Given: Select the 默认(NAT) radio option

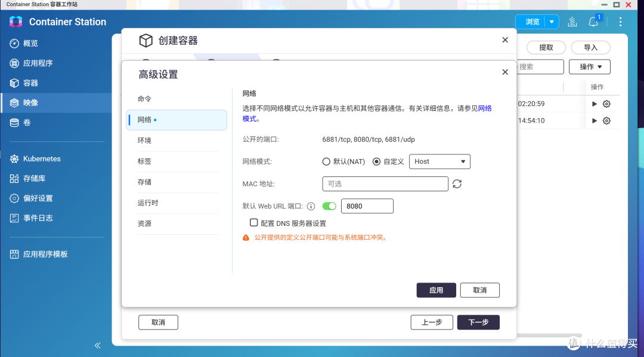Looking at the screenshot, I should [x=326, y=162].
